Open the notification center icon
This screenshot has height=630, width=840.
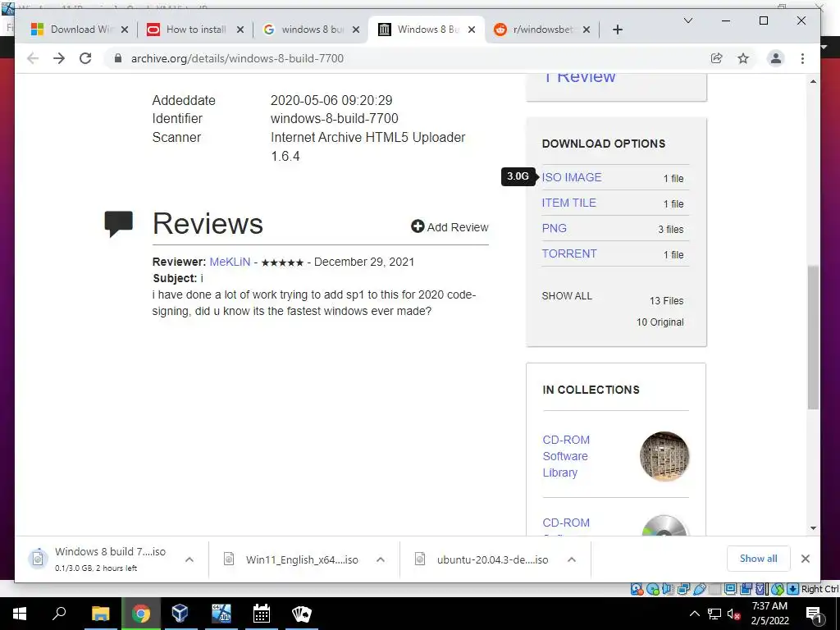coord(813,614)
